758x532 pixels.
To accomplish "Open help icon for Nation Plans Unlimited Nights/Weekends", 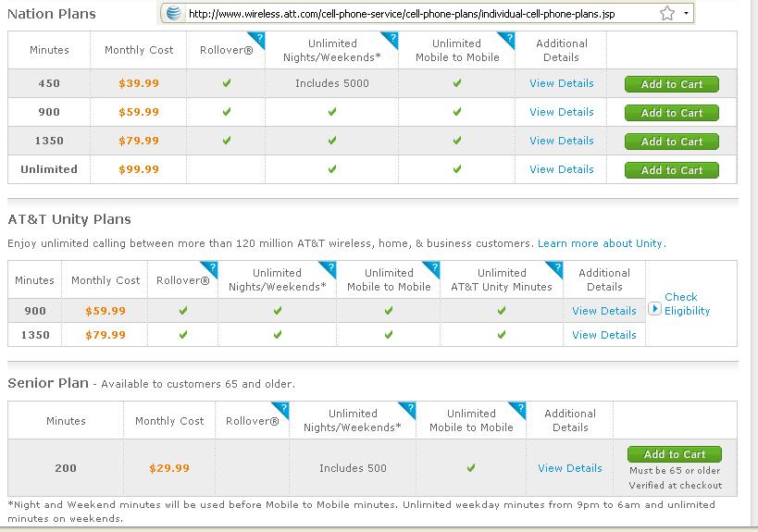I will pyautogui.click(x=392, y=38).
